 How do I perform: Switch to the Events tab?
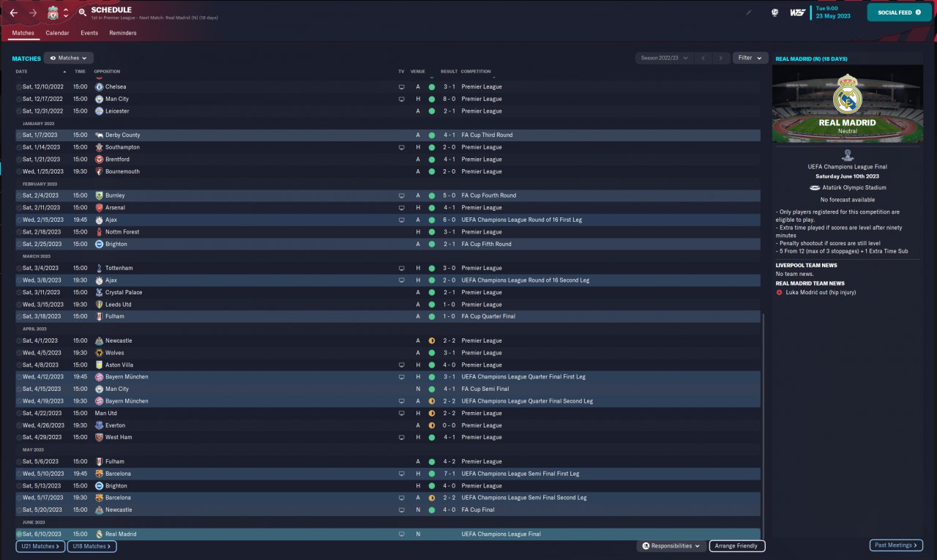point(89,33)
